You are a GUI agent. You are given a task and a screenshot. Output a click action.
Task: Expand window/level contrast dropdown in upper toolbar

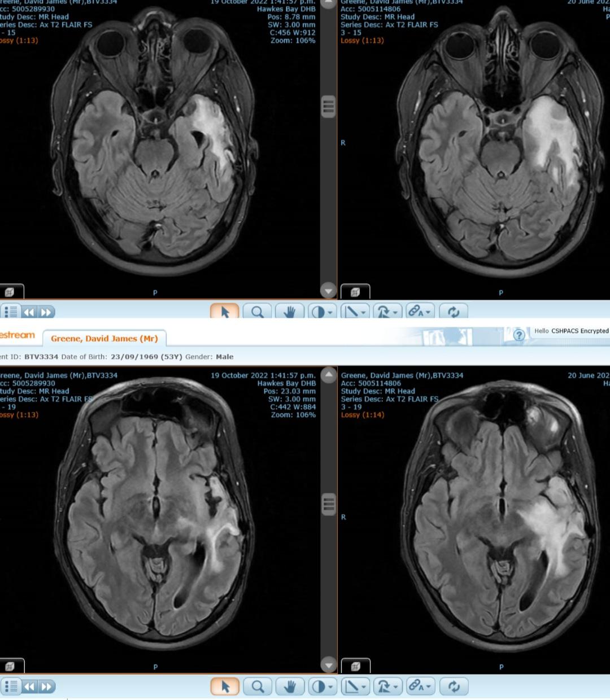(x=330, y=312)
